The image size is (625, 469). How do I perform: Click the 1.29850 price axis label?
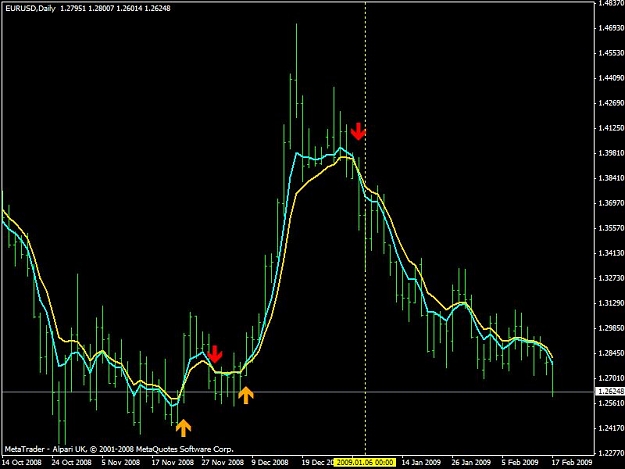point(611,328)
